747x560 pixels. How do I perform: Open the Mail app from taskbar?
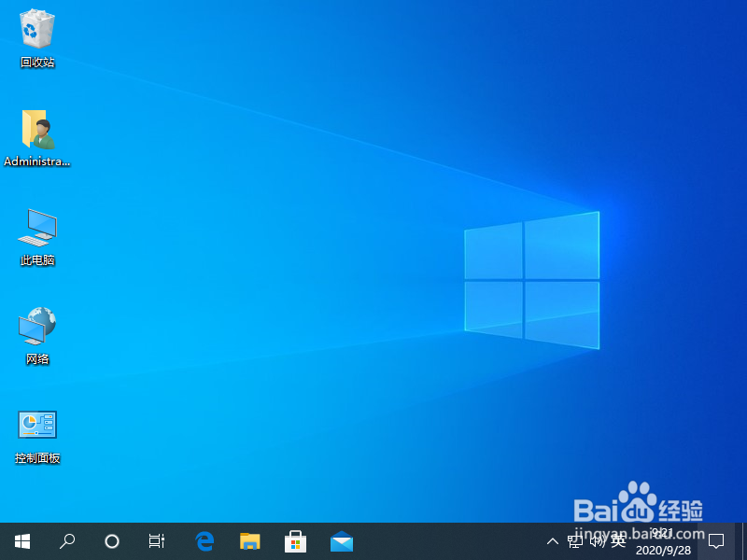[342, 541]
